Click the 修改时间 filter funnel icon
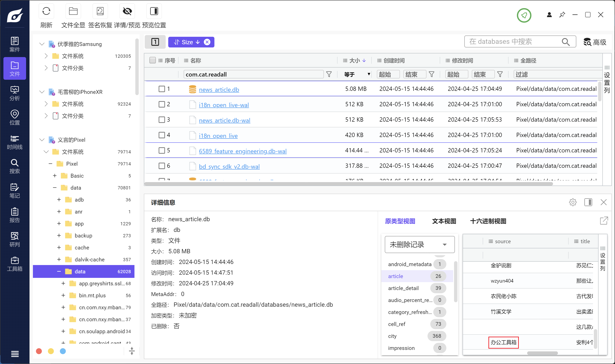Viewport: 615px width, 364px height. pos(500,74)
